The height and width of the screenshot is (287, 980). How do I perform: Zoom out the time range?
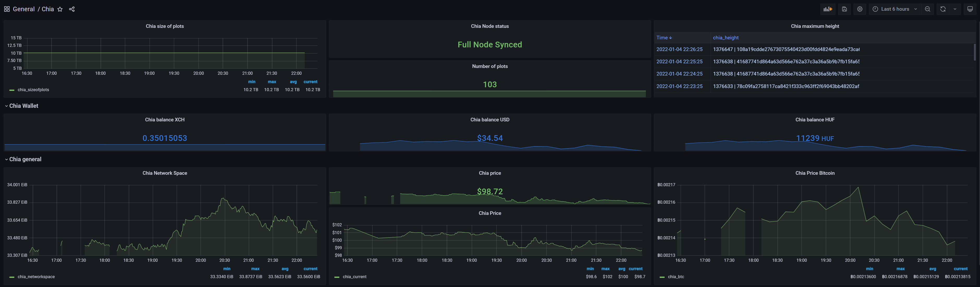[928, 9]
